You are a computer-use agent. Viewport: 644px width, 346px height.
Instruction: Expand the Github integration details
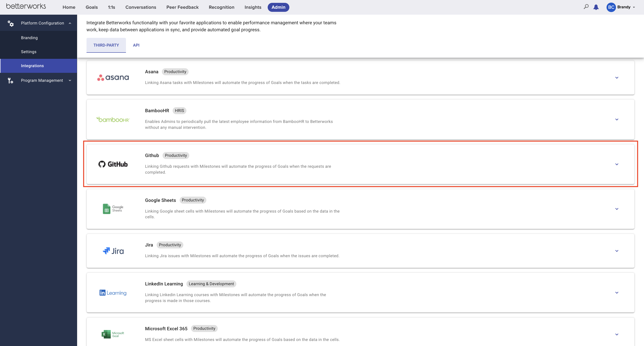coord(617,164)
